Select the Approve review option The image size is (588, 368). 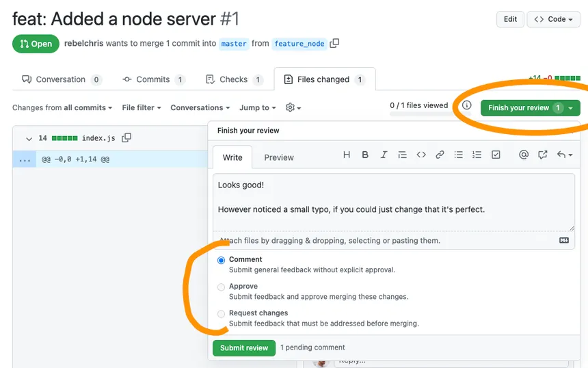click(x=222, y=287)
